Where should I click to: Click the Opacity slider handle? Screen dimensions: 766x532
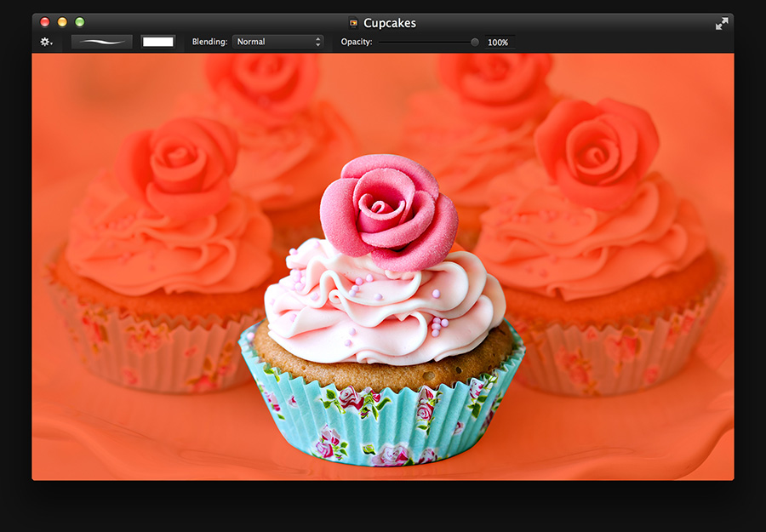click(474, 43)
